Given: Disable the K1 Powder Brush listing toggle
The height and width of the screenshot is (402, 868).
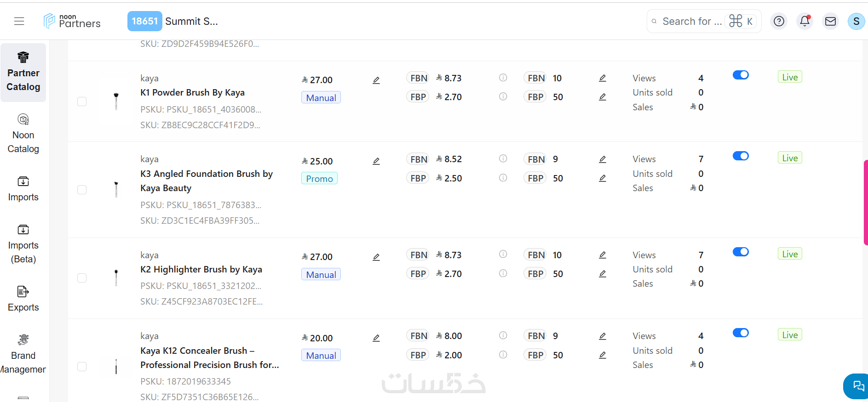Looking at the screenshot, I should [741, 75].
